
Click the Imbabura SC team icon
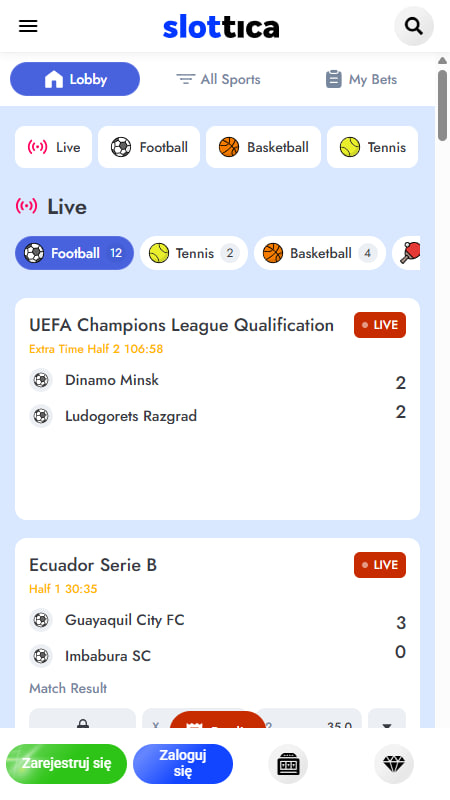pyautogui.click(x=41, y=656)
